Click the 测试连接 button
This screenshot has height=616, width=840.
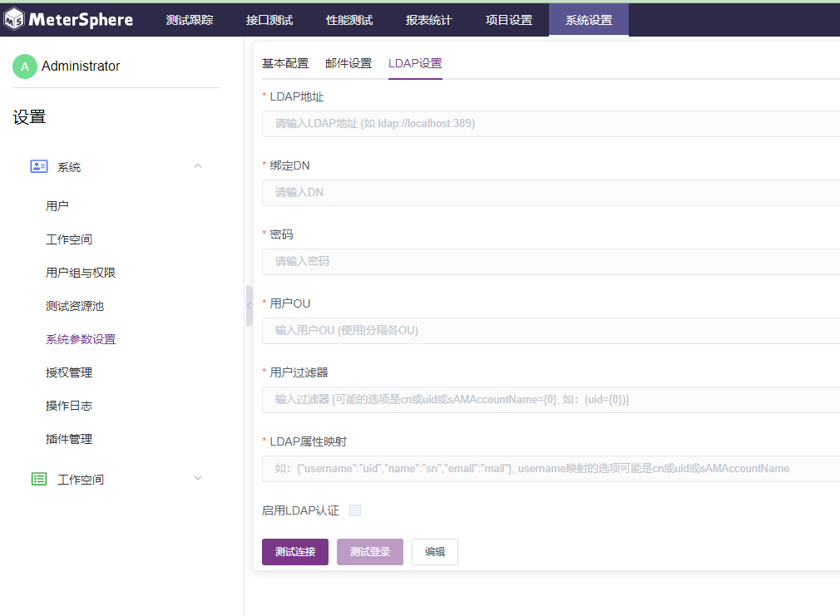click(295, 551)
